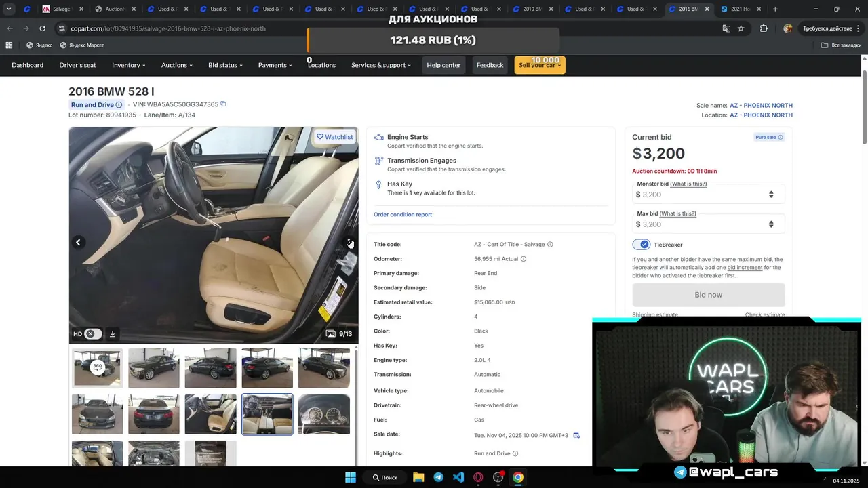868x488 pixels.
Task: Expand the Inventory dropdown menu
Action: click(129, 65)
